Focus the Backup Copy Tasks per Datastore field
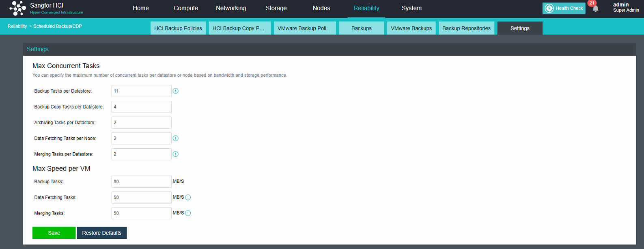Image resolution: width=644 pixels, height=249 pixels. click(141, 107)
